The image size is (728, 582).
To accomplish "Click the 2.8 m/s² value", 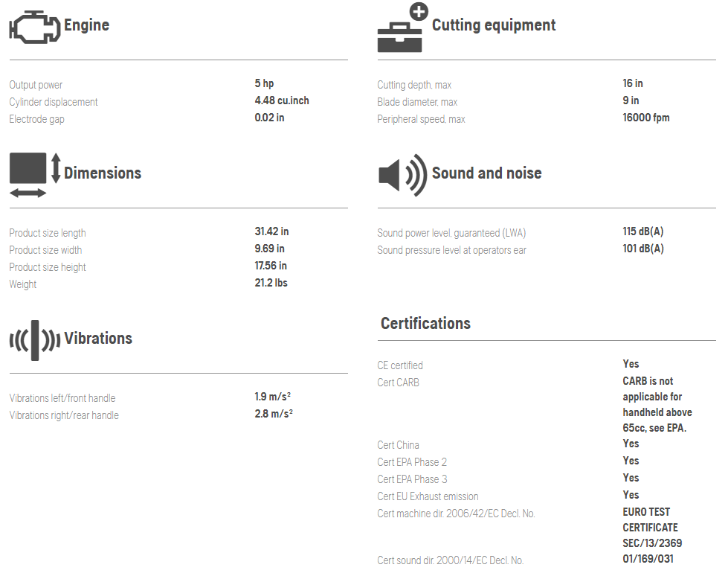I will [x=274, y=414].
